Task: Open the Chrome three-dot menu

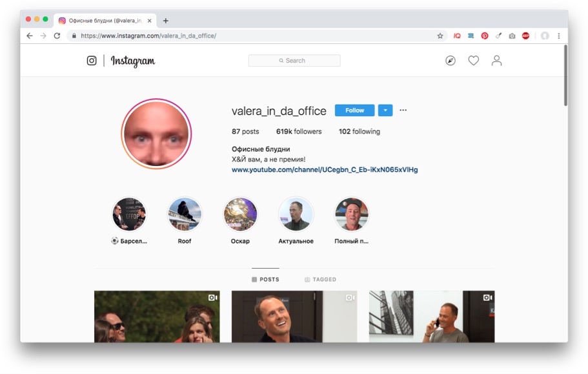Action: (559, 36)
